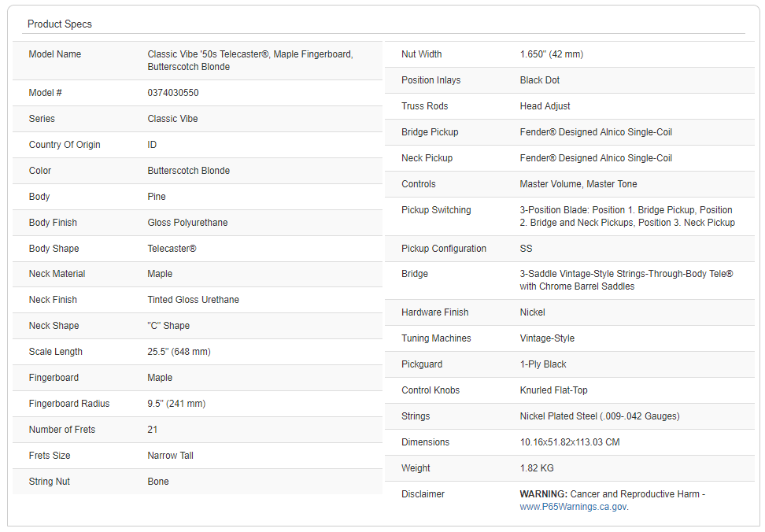Viewport: 765px width, 532px height.
Task: Select the Butterscotch Blonde color value
Action: click(189, 171)
